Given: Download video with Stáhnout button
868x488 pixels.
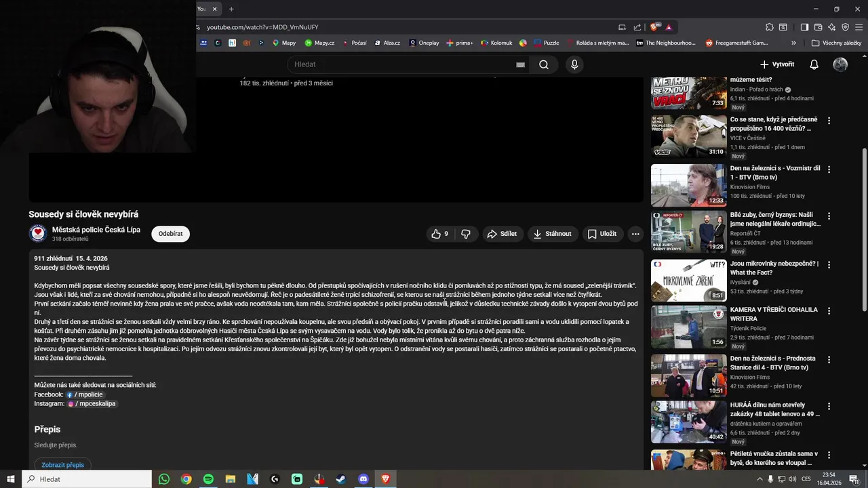Looking at the screenshot, I should tap(553, 234).
